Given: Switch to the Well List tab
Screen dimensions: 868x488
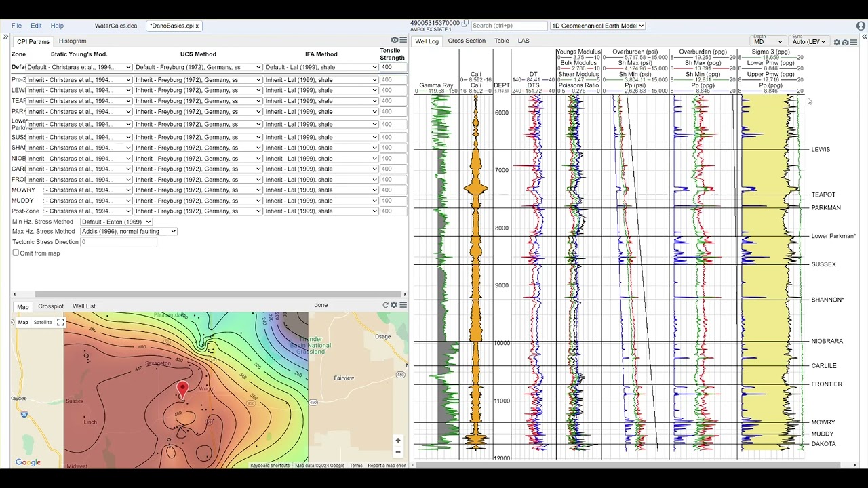Looking at the screenshot, I should 84,306.
